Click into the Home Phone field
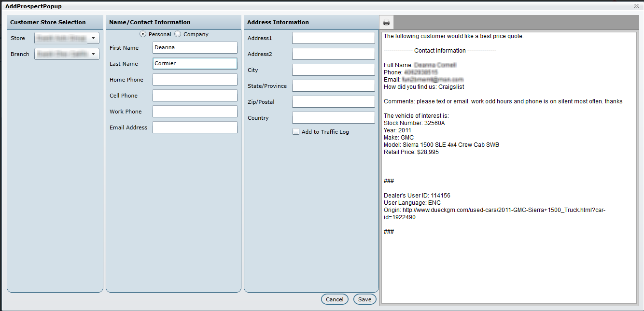Image resolution: width=644 pixels, height=311 pixels. click(195, 80)
